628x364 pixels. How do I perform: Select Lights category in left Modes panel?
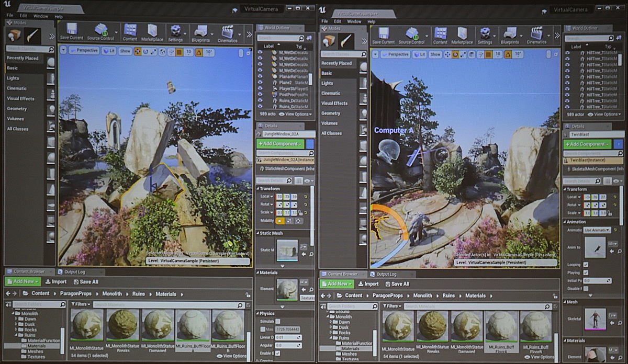[x=13, y=78]
